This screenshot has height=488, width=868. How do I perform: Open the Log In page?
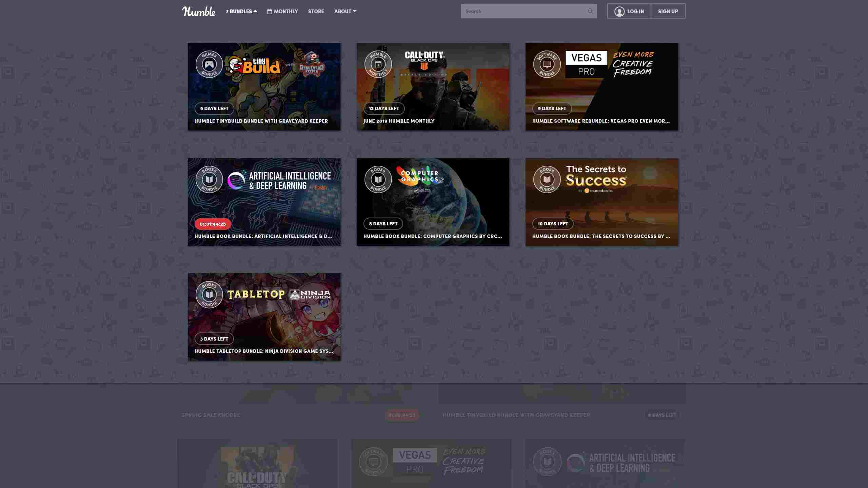coord(629,11)
